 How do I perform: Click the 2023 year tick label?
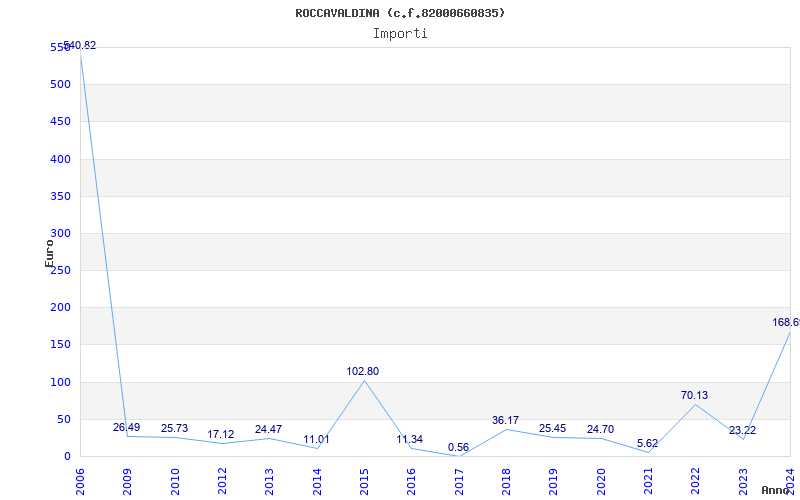743,481
